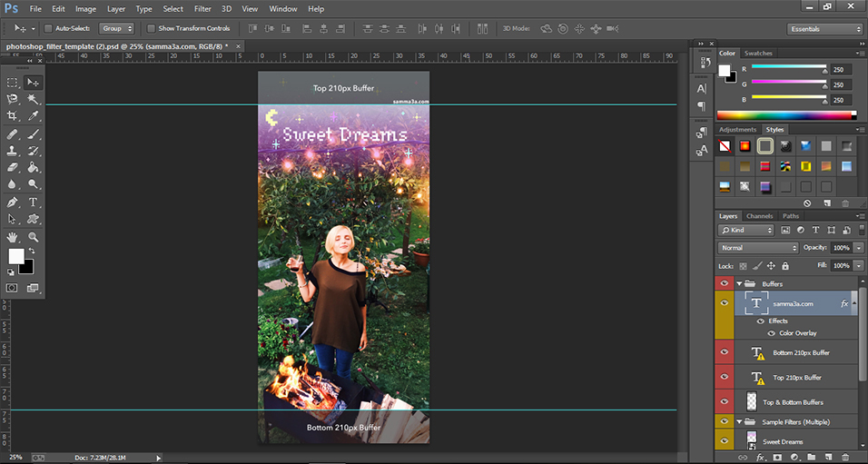This screenshot has width=868, height=464.
Task: Select the Magic Wand tool
Action: pos(34,99)
